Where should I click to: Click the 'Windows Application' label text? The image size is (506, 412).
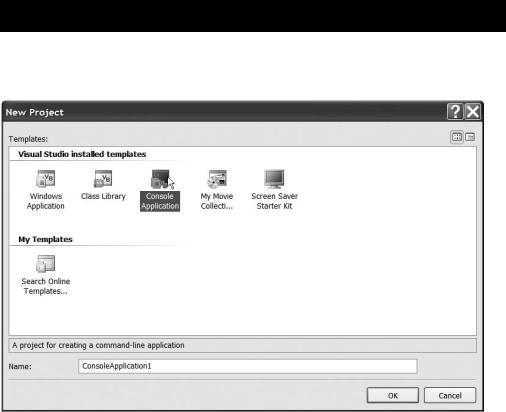[46, 201]
